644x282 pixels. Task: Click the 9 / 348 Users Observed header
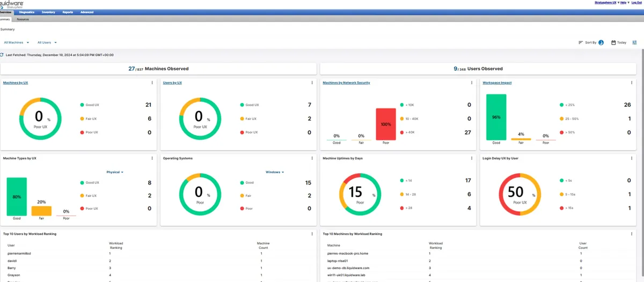pos(478,69)
